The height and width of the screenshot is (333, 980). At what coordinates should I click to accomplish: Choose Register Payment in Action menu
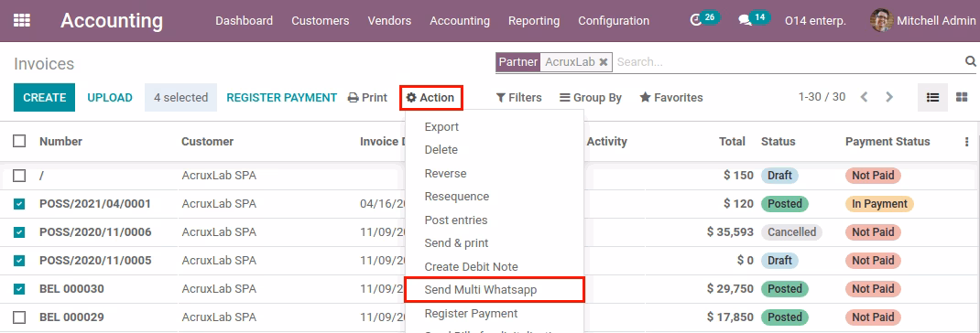(x=495, y=313)
